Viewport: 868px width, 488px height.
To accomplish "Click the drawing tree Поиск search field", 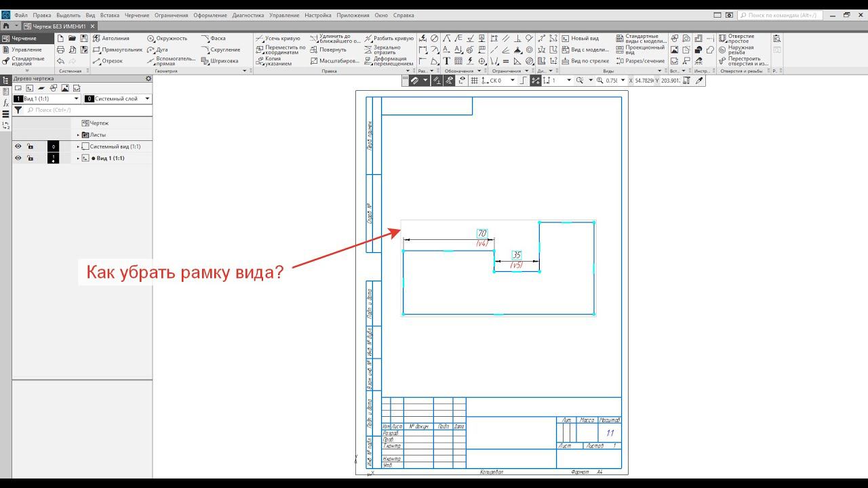I will 88,110.
